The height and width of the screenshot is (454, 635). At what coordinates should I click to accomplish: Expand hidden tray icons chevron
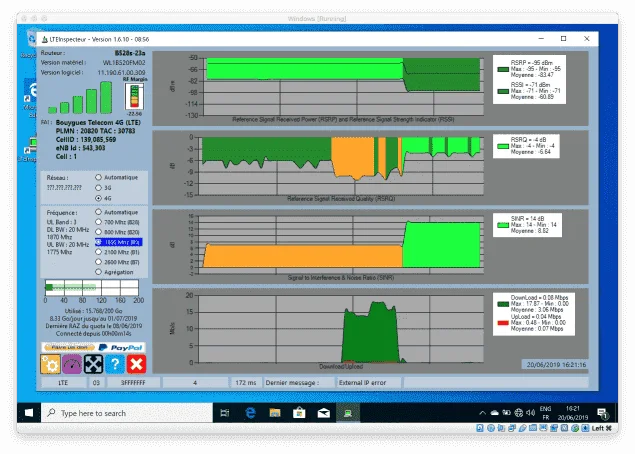[x=482, y=413]
